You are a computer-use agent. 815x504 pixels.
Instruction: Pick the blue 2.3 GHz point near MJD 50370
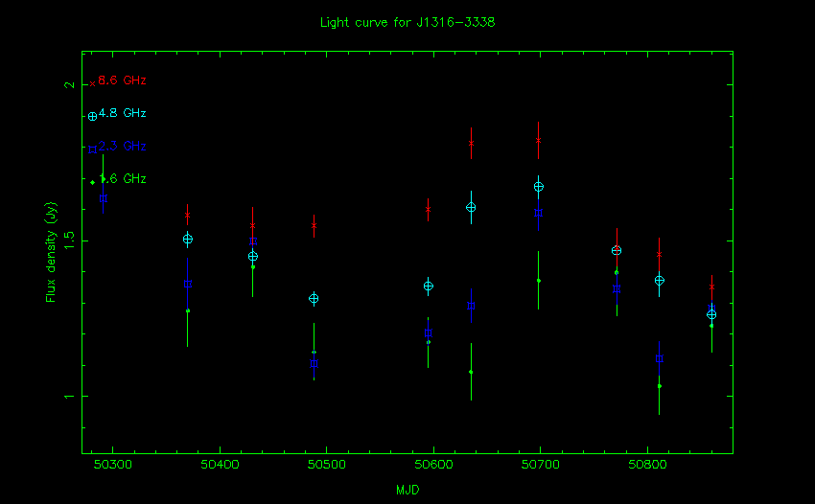tap(188, 285)
